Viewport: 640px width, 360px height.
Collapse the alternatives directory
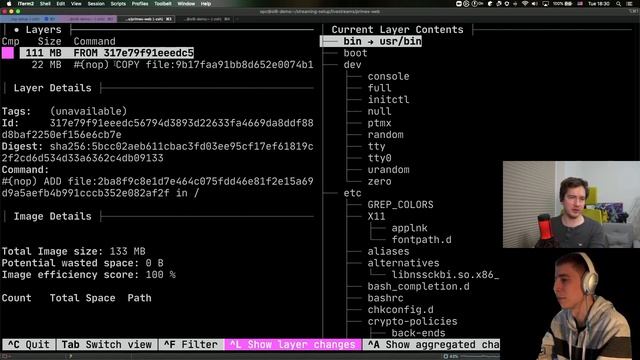403,263
